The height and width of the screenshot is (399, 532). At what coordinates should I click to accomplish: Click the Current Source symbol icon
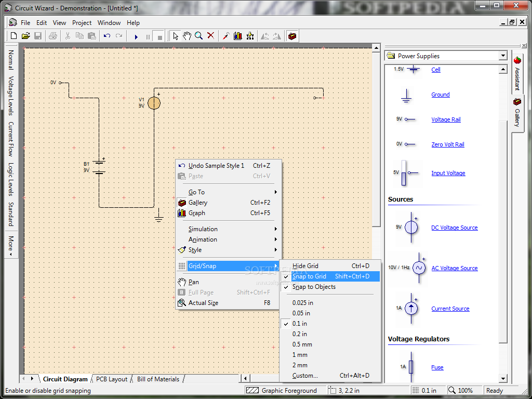pos(411,309)
